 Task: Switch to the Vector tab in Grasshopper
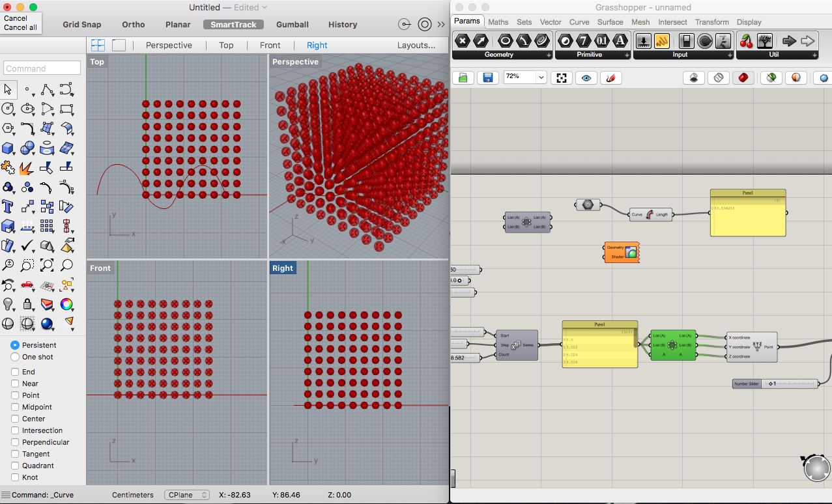551,21
